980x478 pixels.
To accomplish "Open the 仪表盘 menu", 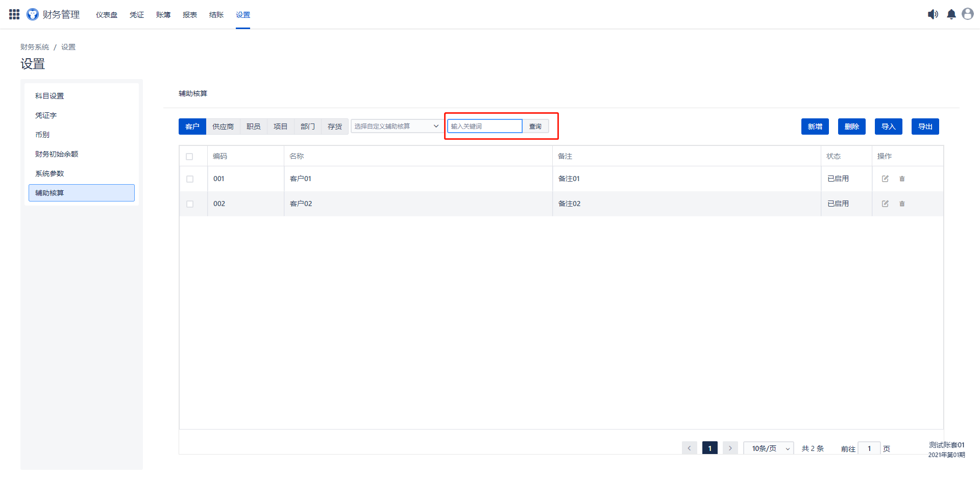I will tap(107, 15).
